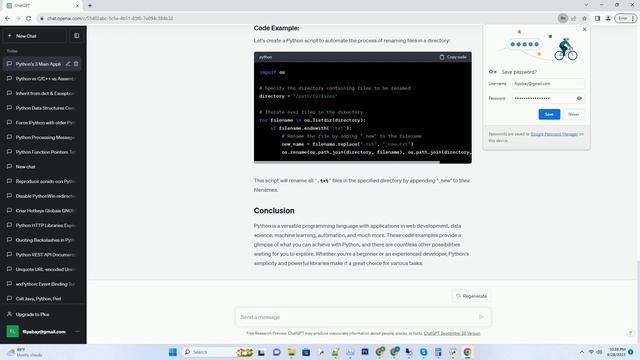Click the Chrome profile avatar icon

[608, 18]
